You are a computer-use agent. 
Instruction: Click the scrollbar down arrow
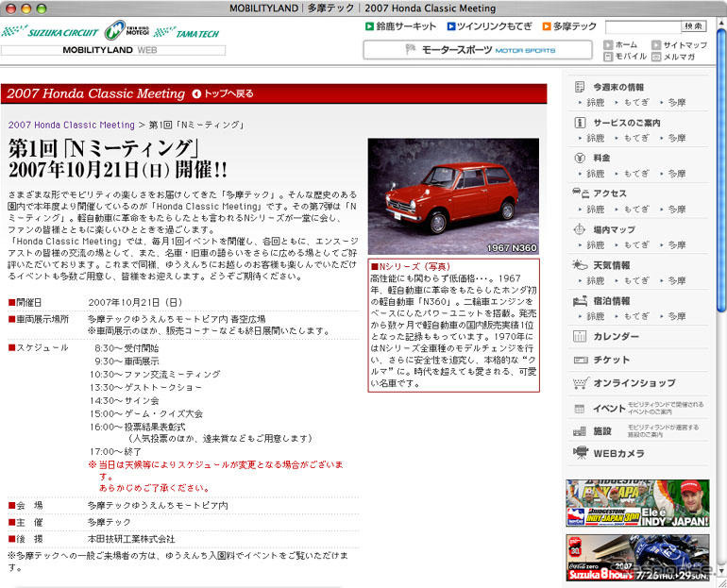click(721, 570)
